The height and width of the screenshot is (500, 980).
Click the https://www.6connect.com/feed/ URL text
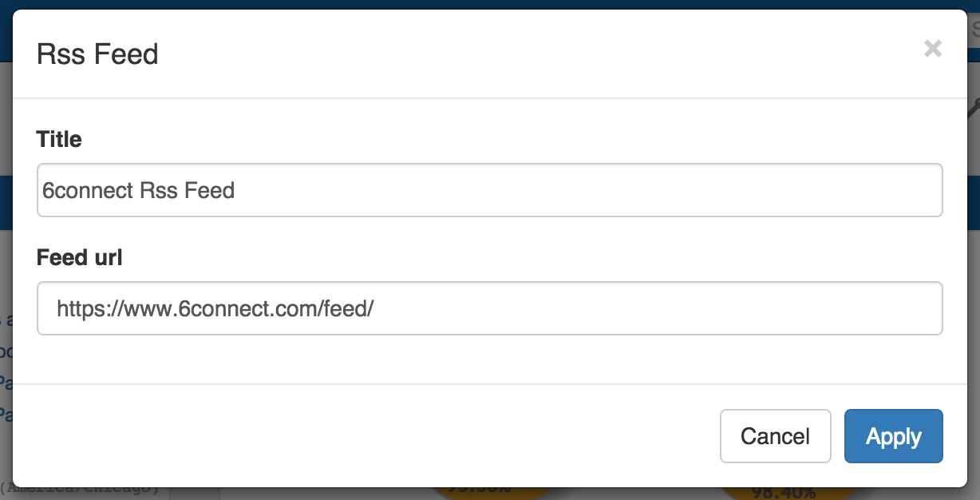pos(215,308)
